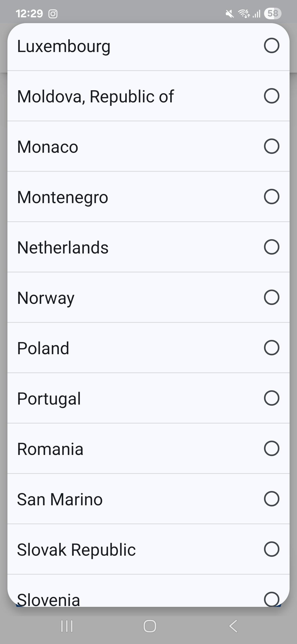
Task: Pick the Portugal radio button
Action: [271, 398]
